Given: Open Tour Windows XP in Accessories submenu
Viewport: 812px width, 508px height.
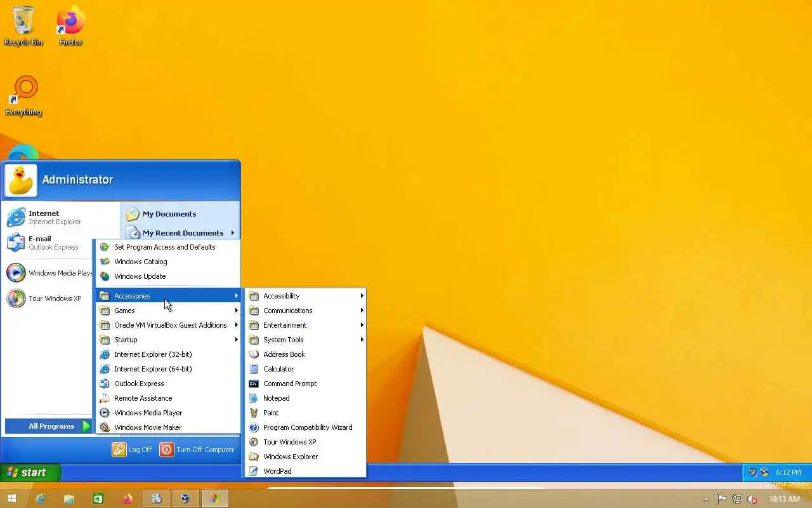Looking at the screenshot, I should 306,442.
